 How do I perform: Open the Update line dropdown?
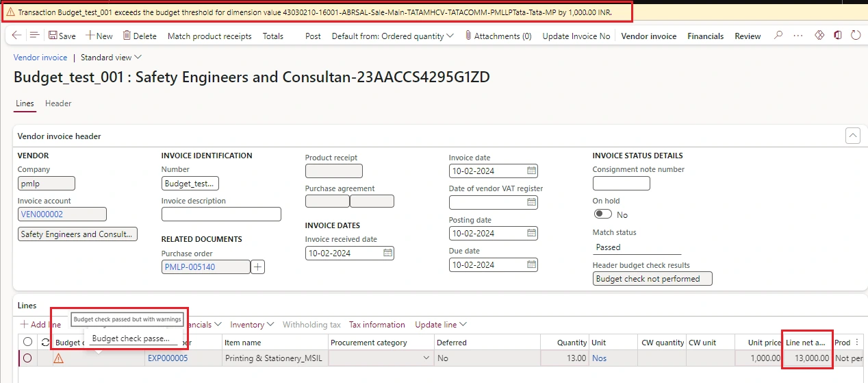[441, 325]
